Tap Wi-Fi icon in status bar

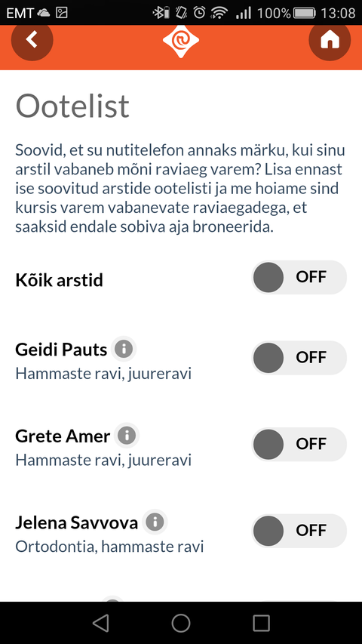[220, 13]
